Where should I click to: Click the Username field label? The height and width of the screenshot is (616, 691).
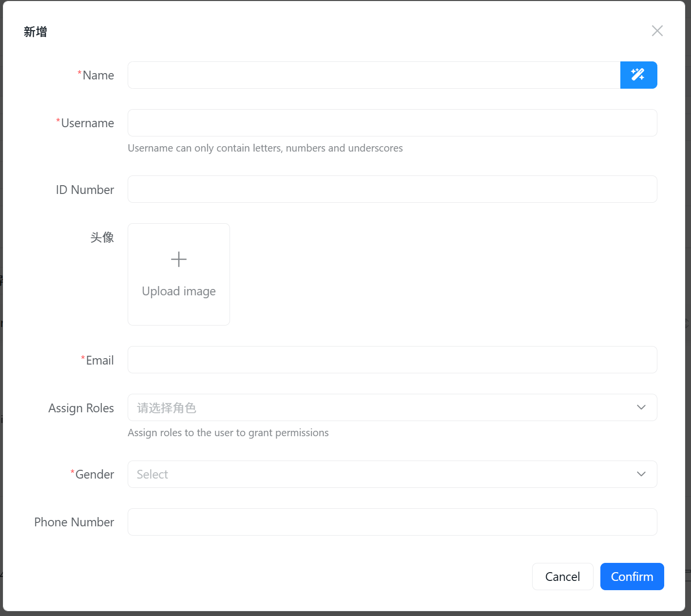[x=87, y=123]
